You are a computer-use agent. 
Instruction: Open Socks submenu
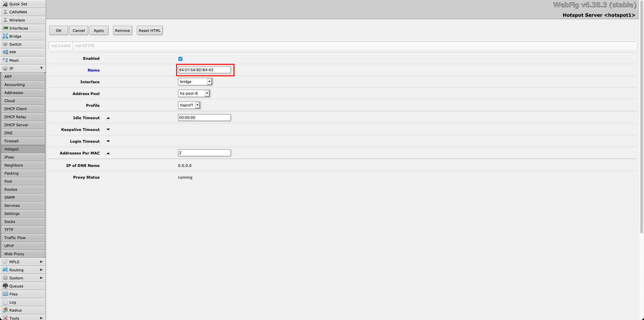coord(23,222)
